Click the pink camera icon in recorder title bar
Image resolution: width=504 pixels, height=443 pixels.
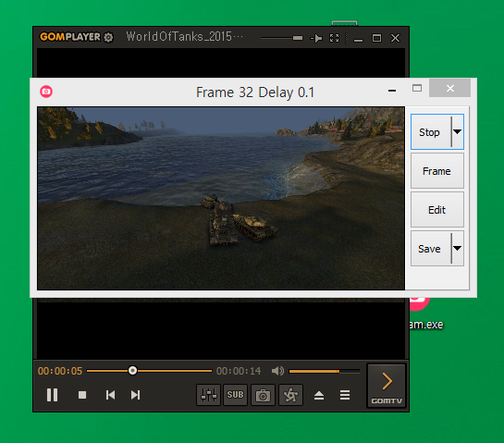pos(46,92)
